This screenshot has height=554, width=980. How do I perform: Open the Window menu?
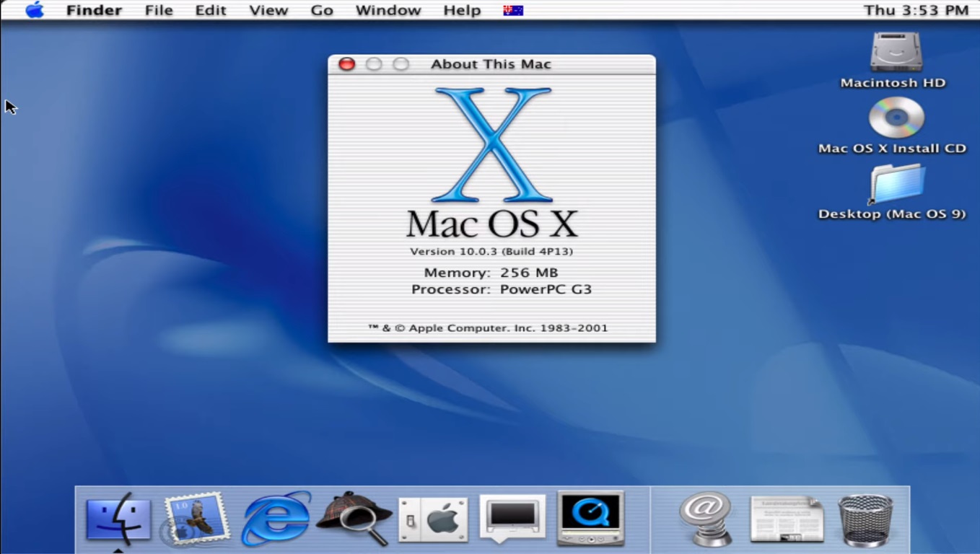[x=388, y=10]
